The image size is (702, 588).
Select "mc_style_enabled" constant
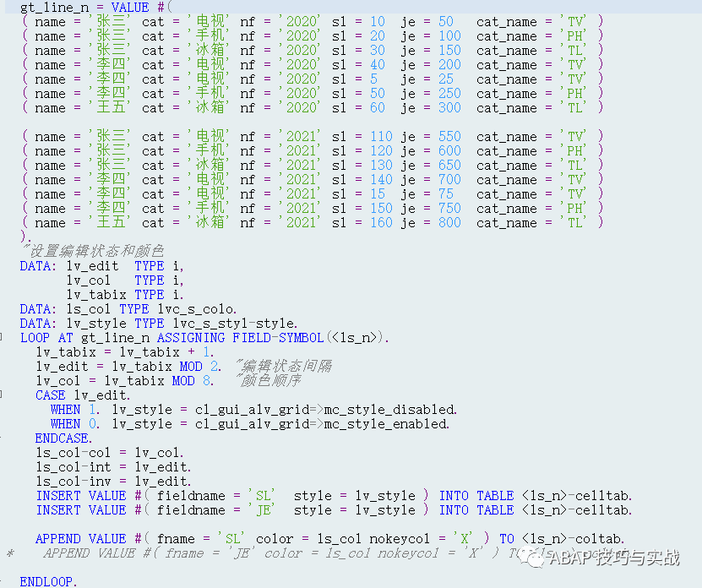[385, 423]
